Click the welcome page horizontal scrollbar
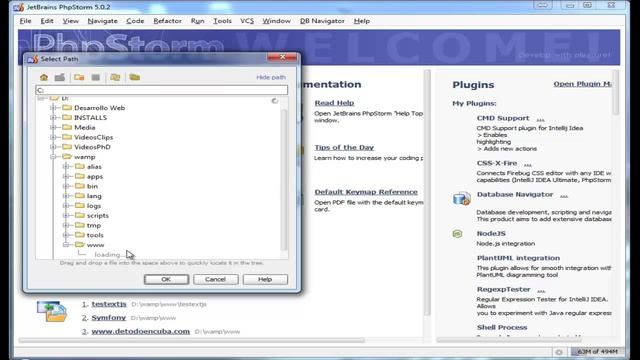 click(191, 340)
